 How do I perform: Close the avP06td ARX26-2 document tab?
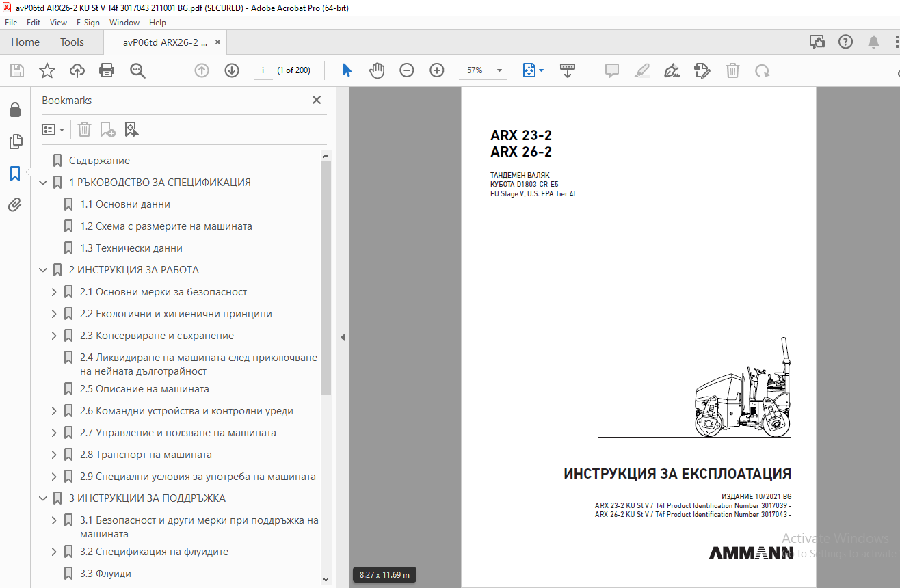coord(218,42)
